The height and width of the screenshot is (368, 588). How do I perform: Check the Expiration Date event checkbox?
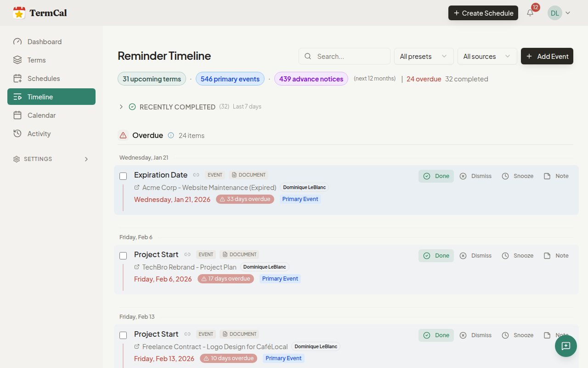click(x=123, y=176)
